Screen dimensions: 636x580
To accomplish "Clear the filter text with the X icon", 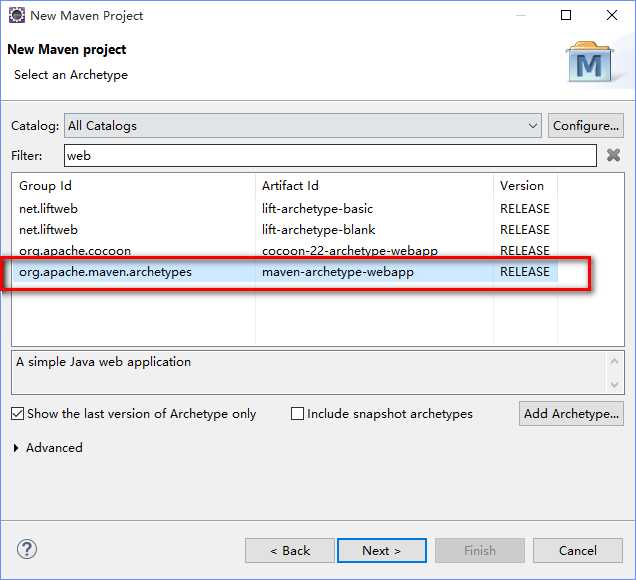I will click(x=613, y=155).
